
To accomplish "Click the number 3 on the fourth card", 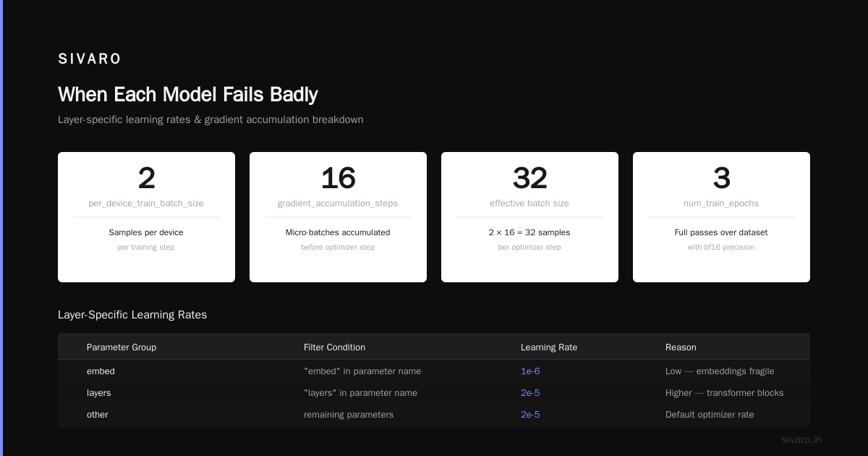I will click(721, 178).
